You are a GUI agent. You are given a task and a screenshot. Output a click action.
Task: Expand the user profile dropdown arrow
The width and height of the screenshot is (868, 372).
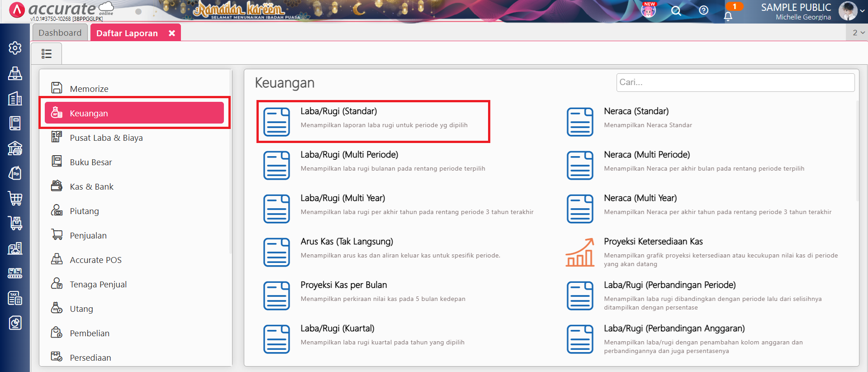[x=862, y=11]
